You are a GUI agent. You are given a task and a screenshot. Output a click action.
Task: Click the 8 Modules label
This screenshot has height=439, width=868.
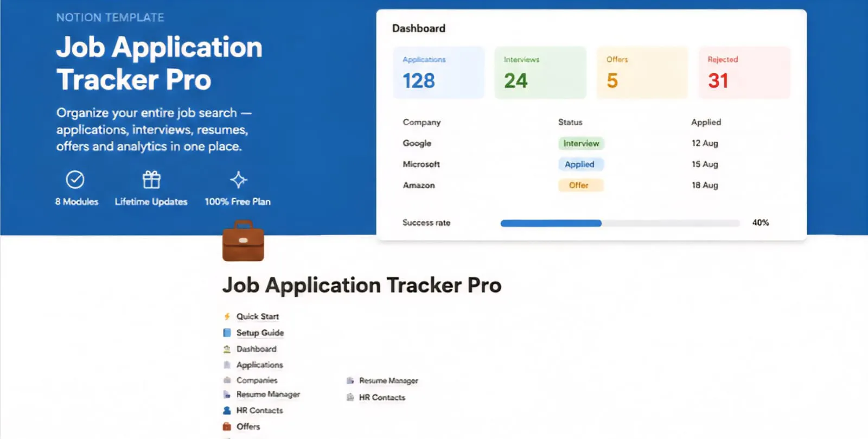[x=76, y=201]
